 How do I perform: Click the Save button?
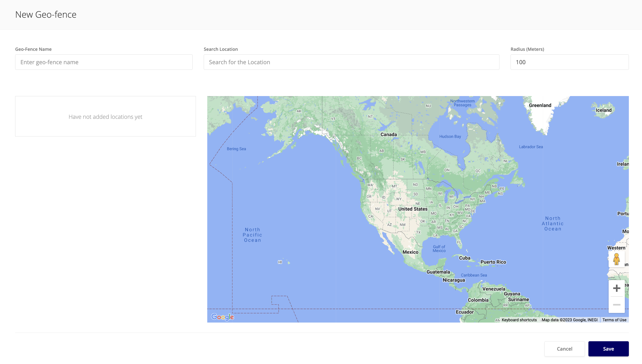608,349
